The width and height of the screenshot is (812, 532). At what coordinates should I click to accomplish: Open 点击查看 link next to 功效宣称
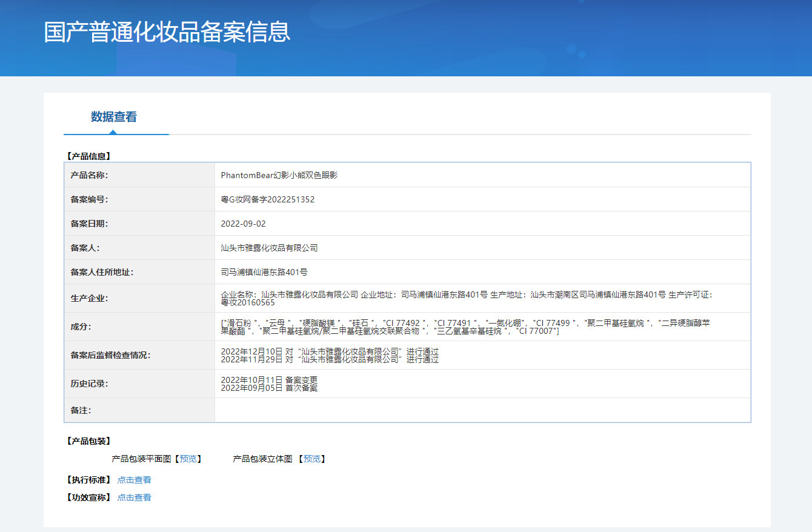click(134, 497)
